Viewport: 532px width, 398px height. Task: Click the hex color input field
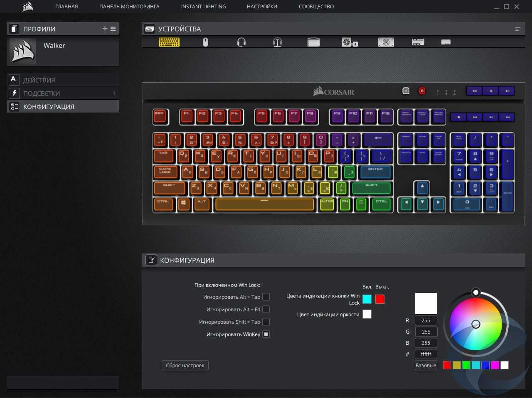(426, 354)
